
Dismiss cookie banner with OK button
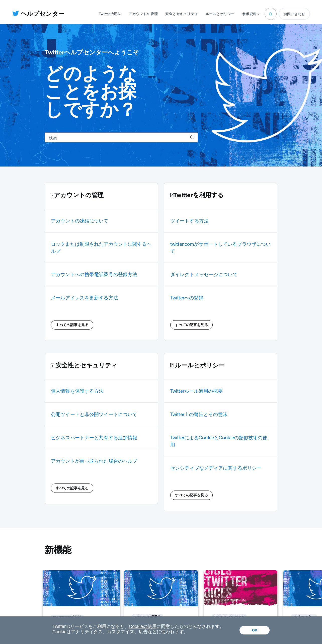click(x=254, y=630)
